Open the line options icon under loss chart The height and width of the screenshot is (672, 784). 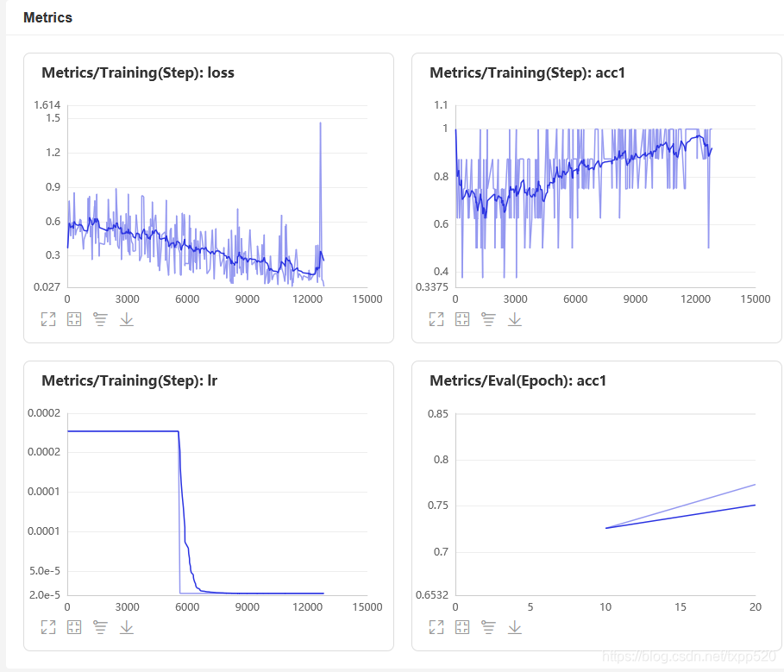click(x=100, y=319)
